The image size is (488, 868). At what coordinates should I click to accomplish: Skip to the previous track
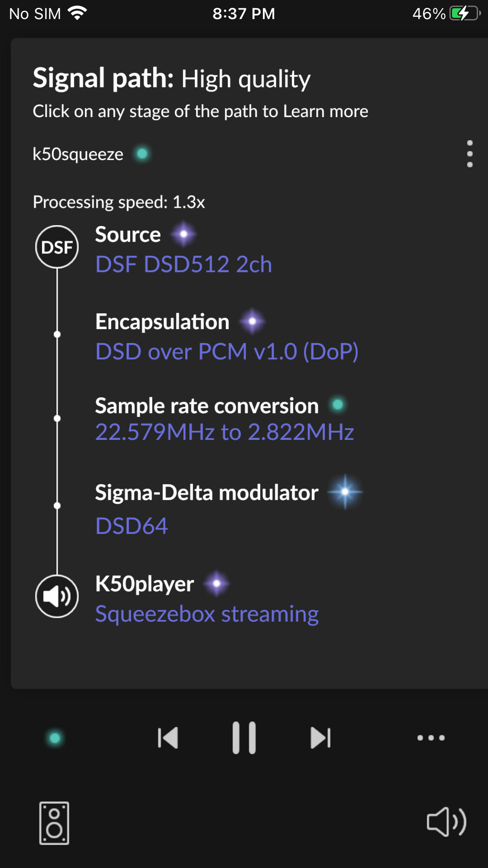tap(168, 738)
